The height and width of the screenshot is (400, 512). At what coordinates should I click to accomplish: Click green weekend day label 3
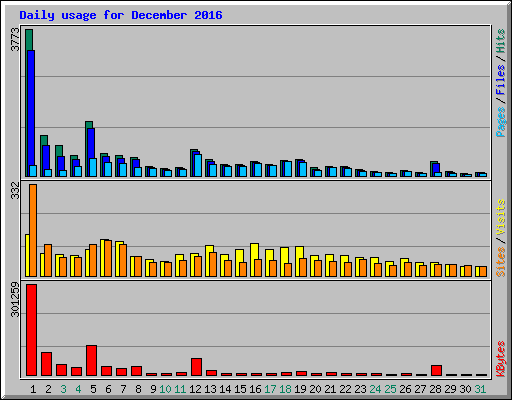coord(63,389)
